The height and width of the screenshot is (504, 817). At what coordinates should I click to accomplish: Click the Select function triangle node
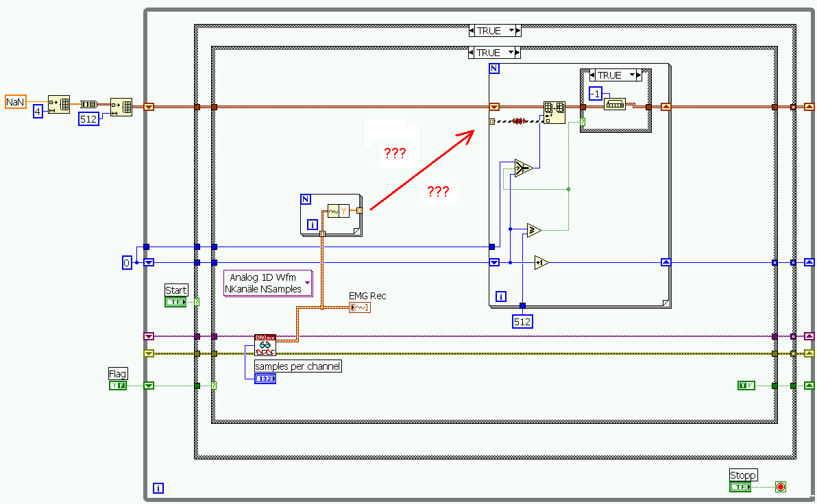pyautogui.click(x=523, y=168)
